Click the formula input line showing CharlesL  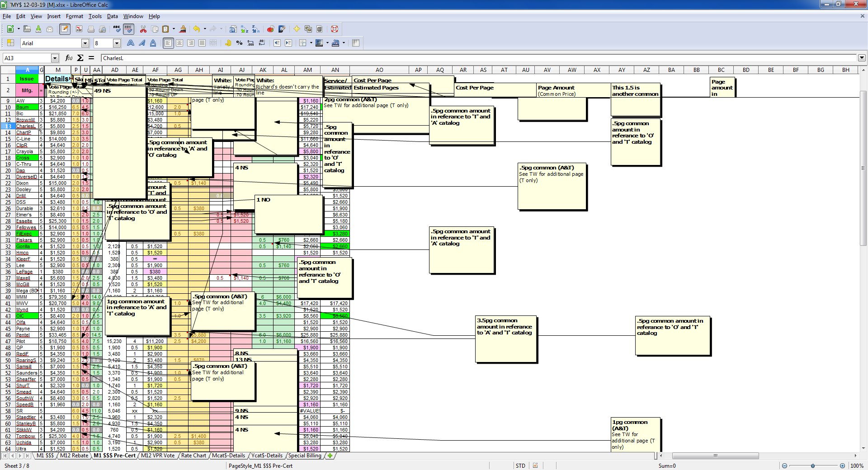[x=452, y=58]
